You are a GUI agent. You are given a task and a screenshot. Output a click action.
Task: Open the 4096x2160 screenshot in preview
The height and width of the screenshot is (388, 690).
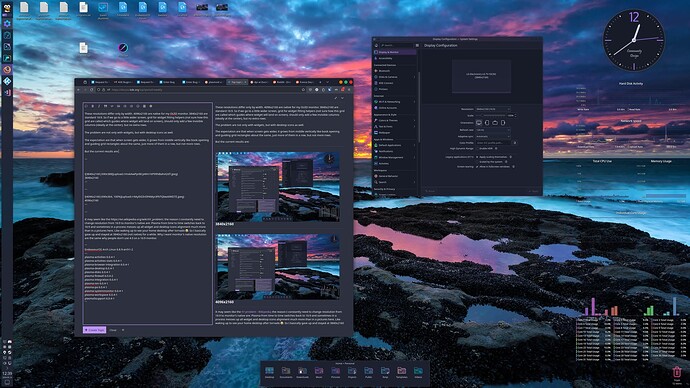point(278,267)
